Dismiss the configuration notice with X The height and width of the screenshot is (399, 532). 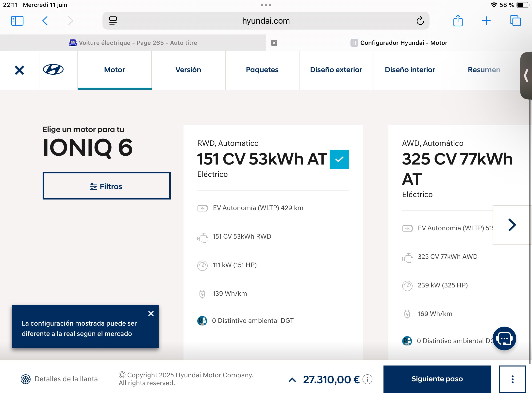pos(151,314)
